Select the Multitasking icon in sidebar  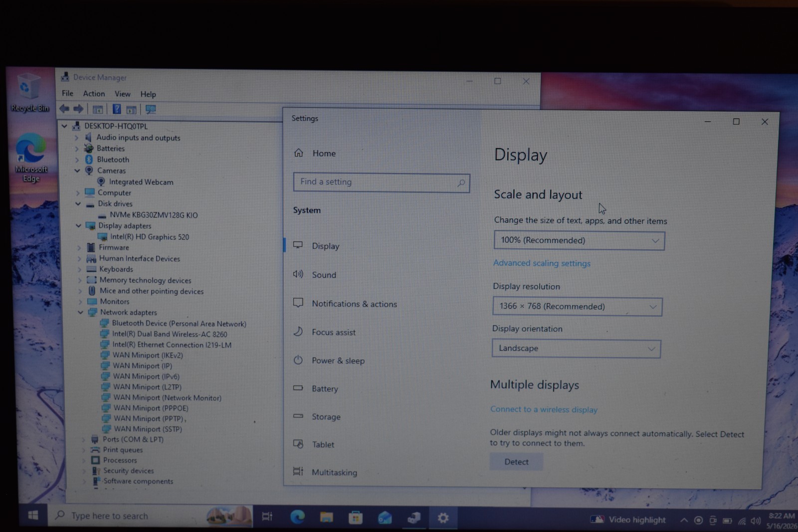click(x=298, y=471)
